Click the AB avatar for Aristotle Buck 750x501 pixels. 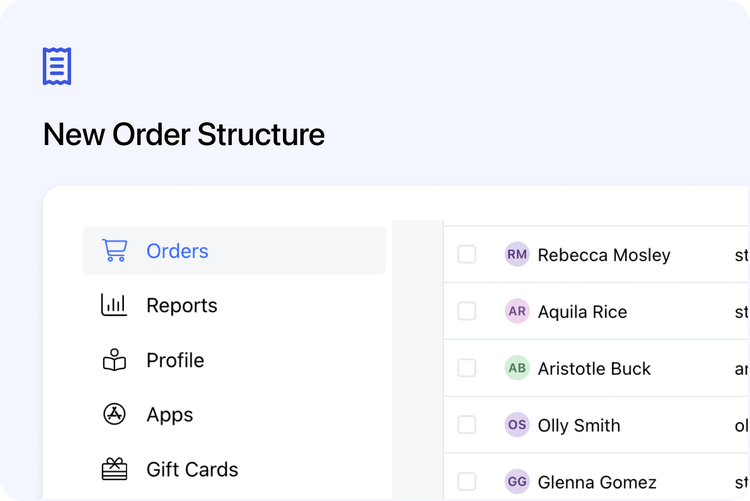point(517,368)
